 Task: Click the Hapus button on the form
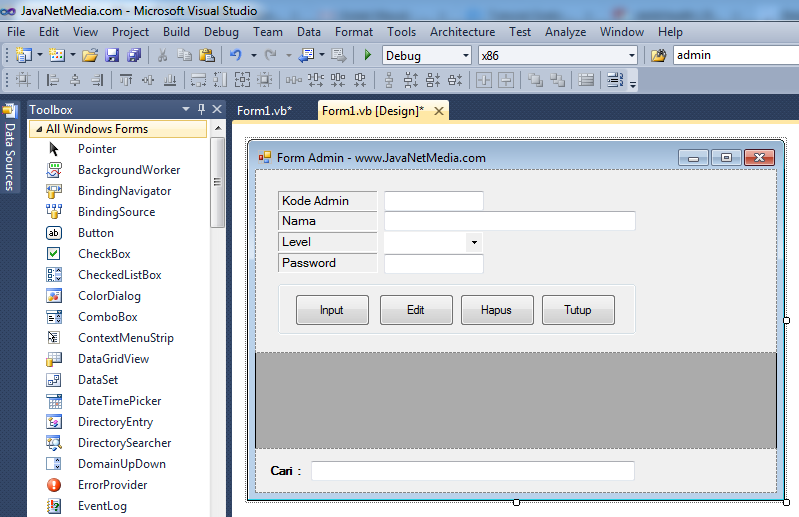pyautogui.click(x=497, y=310)
